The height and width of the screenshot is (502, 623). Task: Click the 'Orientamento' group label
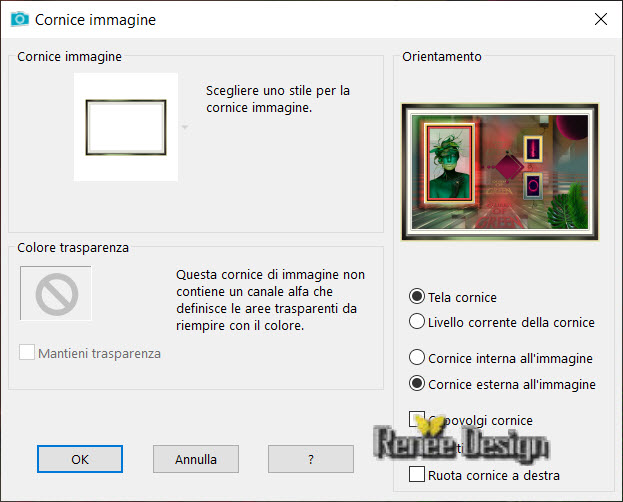pyautogui.click(x=441, y=57)
